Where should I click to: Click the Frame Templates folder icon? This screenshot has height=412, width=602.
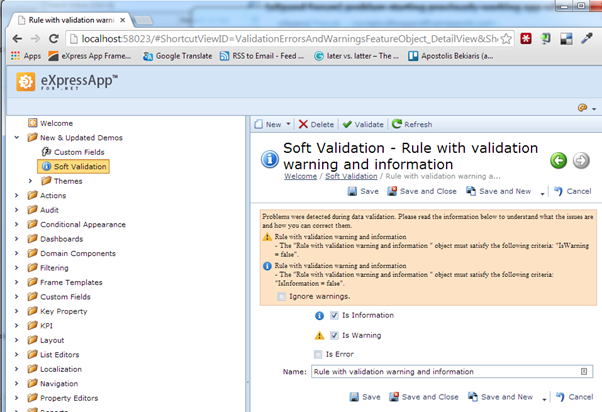(x=33, y=282)
